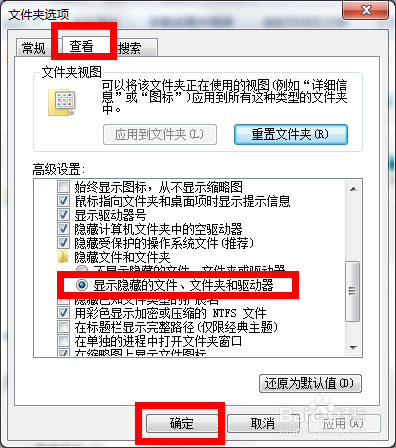Switch to the 搜索 tab

[x=133, y=48]
